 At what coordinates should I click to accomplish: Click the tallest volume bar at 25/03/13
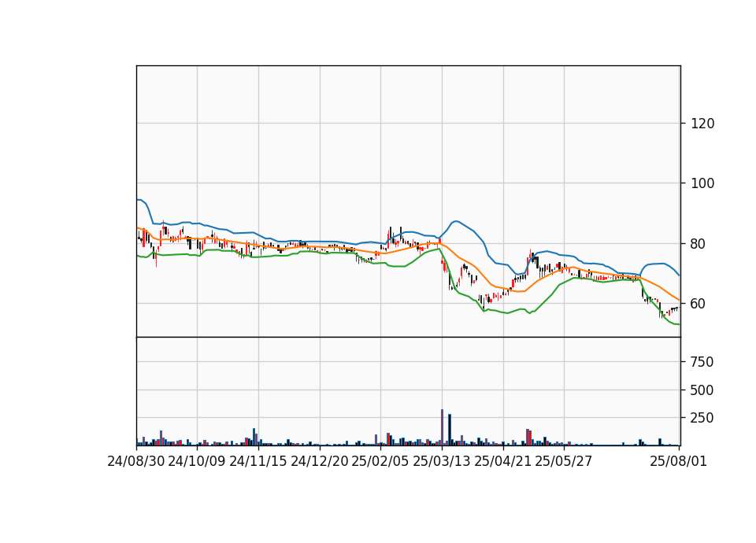point(442,427)
